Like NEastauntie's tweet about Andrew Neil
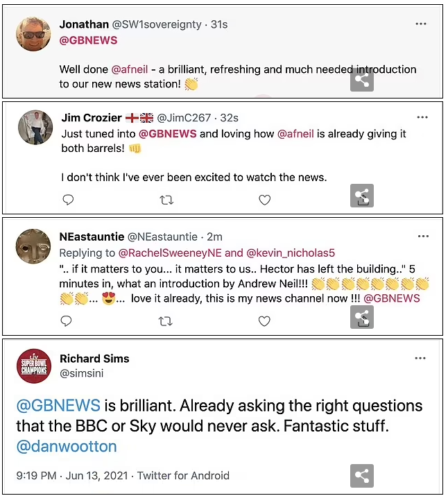Viewport: 448px width, 496px height. (x=264, y=321)
